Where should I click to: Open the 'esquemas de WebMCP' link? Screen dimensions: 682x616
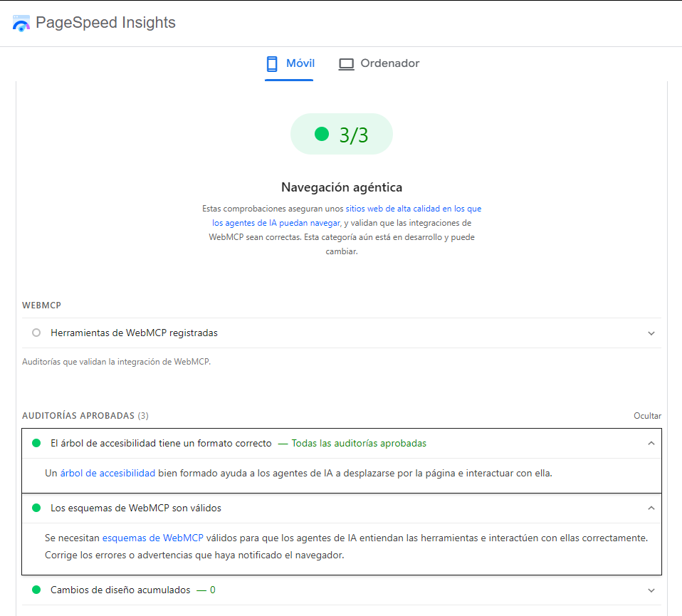[152, 538]
